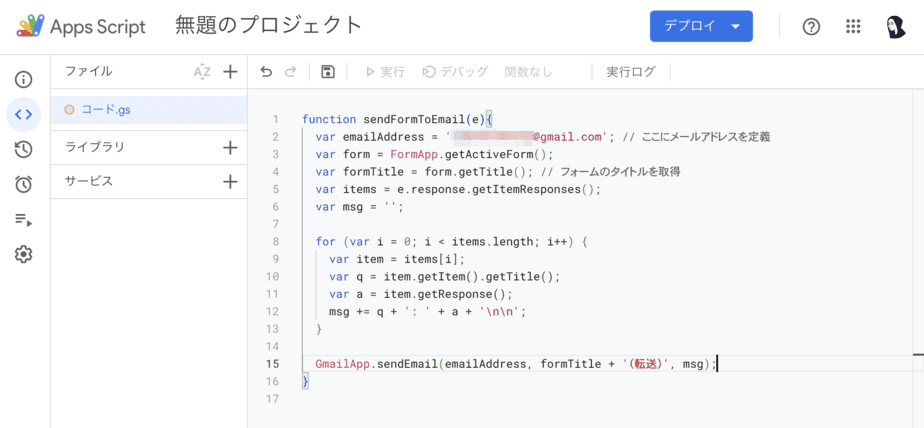Image resolution: width=924 pixels, height=428 pixels.
Task: Sort files with the AZ icon
Action: (x=202, y=72)
